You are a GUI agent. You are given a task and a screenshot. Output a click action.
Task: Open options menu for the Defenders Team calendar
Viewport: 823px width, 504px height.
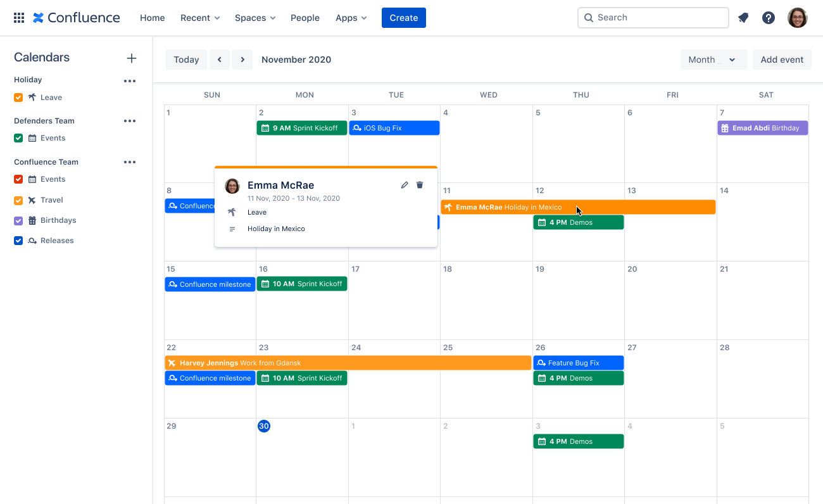click(130, 122)
